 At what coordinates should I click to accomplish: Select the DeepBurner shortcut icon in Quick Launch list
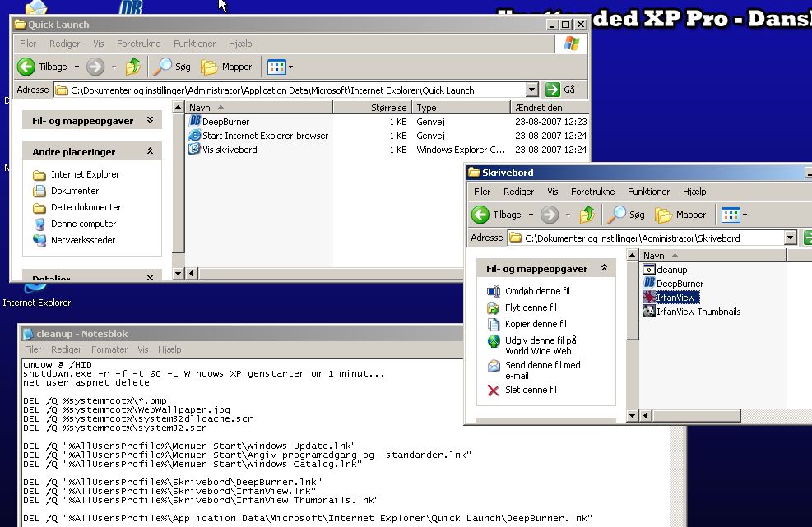(195, 121)
